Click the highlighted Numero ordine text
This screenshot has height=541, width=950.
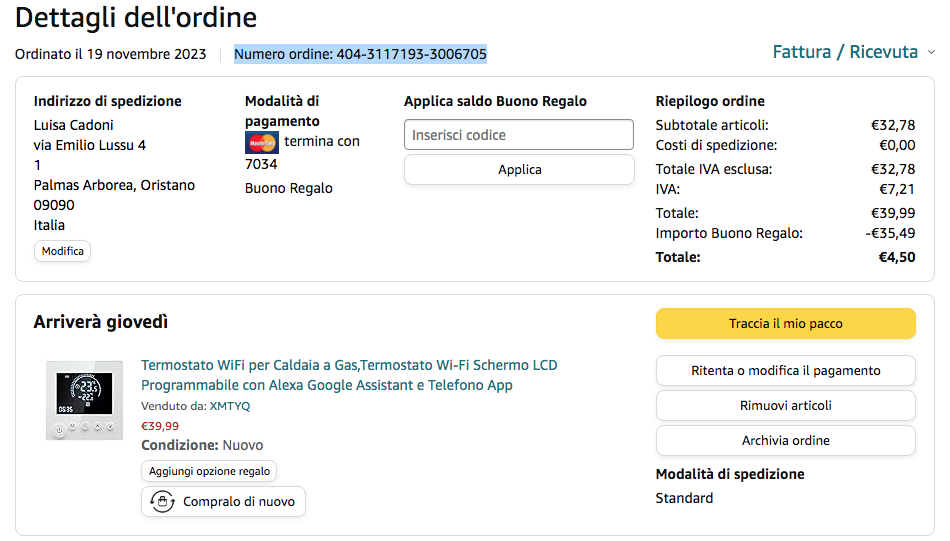click(360, 54)
